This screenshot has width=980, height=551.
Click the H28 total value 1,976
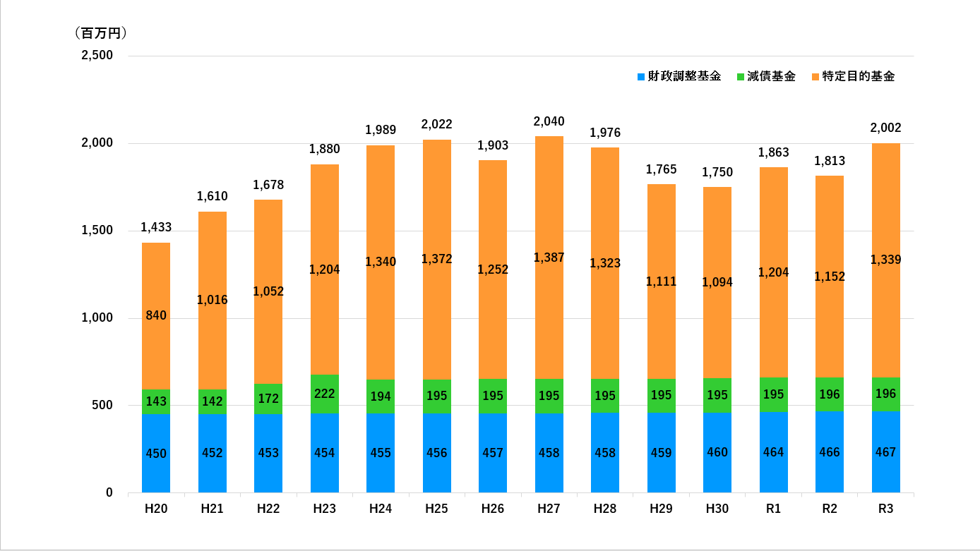tap(605, 133)
